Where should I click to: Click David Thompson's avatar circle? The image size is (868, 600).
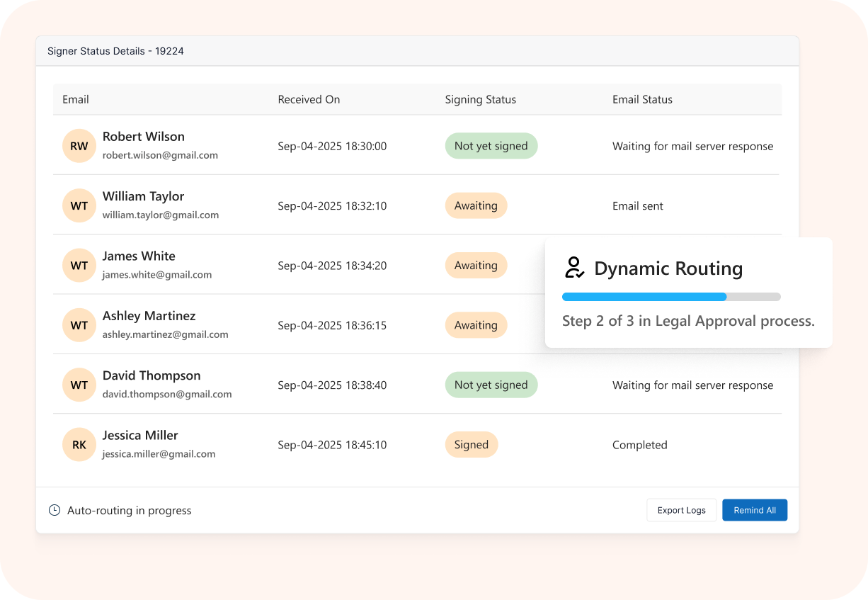tap(79, 385)
